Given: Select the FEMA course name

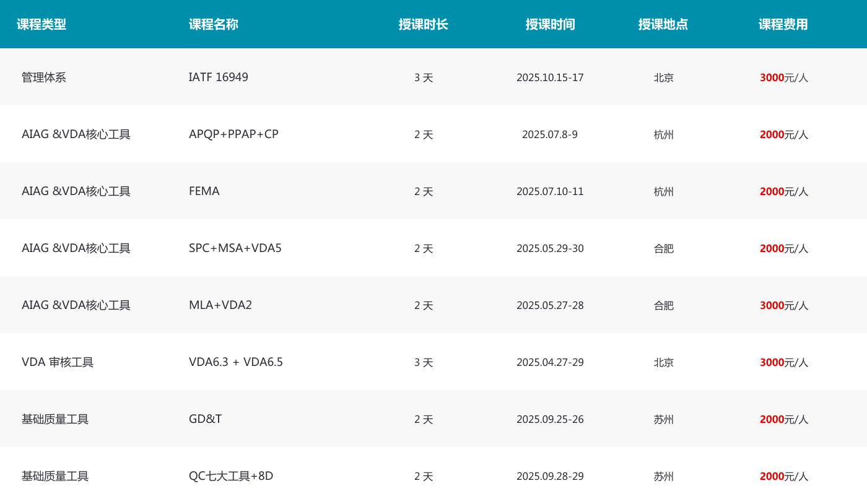Looking at the screenshot, I should click(x=204, y=191).
